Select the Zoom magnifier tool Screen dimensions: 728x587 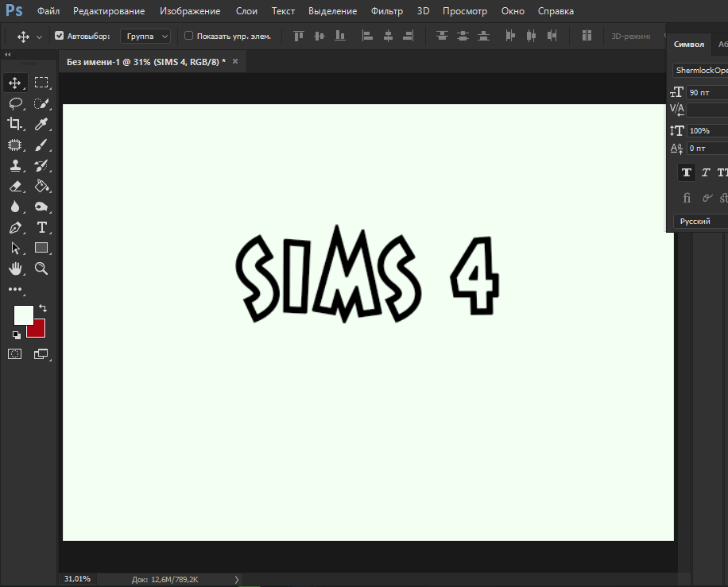point(42,268)
